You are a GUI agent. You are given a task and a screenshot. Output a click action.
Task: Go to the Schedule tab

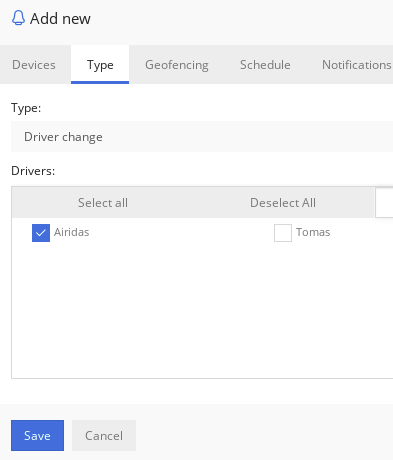pos(265,65)
